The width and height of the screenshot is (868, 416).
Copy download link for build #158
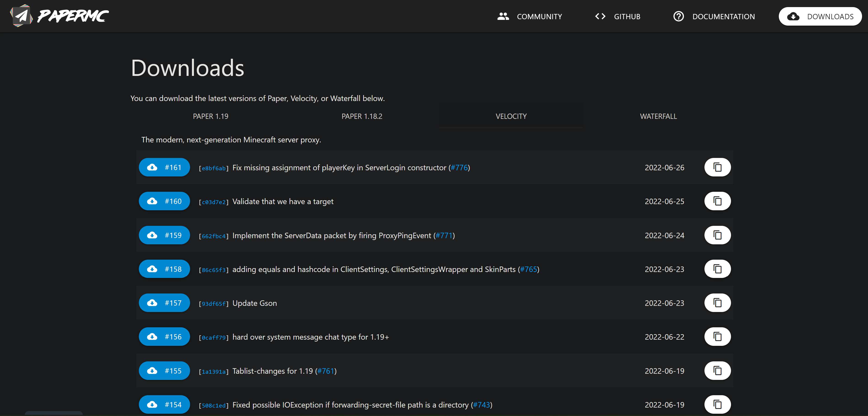coord(717,269)
